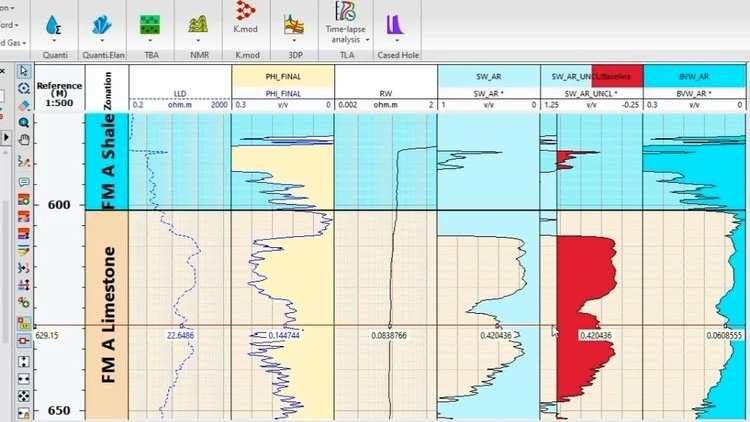
Task: Click the Reference 1:500 scale header
Action: 60,88
